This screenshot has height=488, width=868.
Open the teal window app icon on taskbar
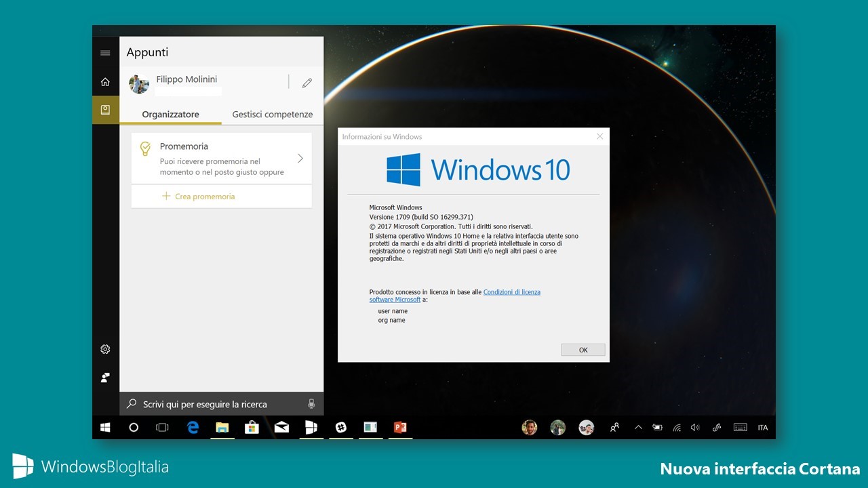tap(370, 428)
